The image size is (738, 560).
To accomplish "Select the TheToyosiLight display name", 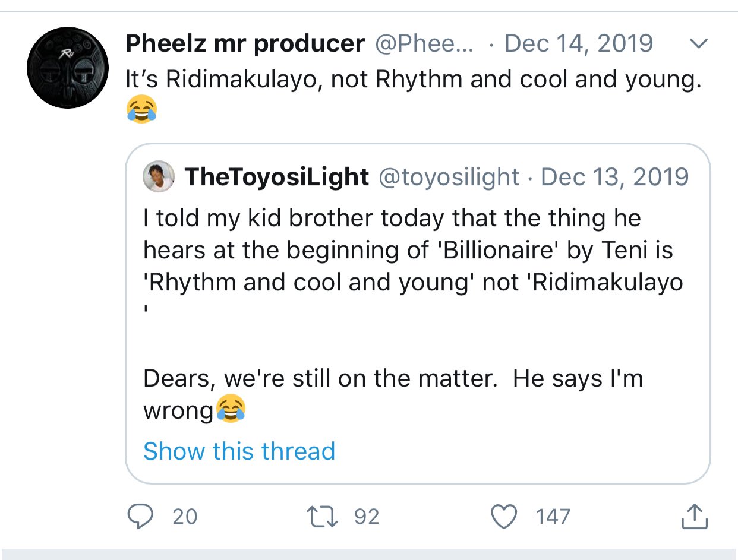I will 276,177.
